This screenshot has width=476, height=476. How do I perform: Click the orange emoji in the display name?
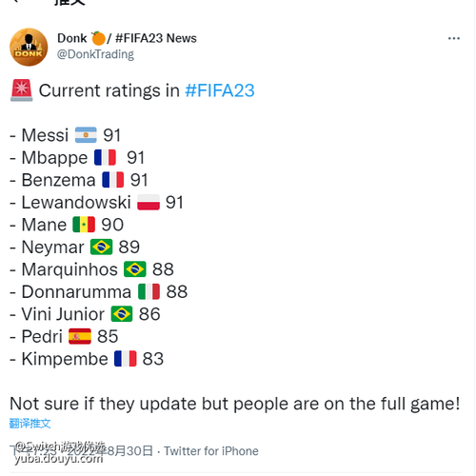tap(98, 38)
